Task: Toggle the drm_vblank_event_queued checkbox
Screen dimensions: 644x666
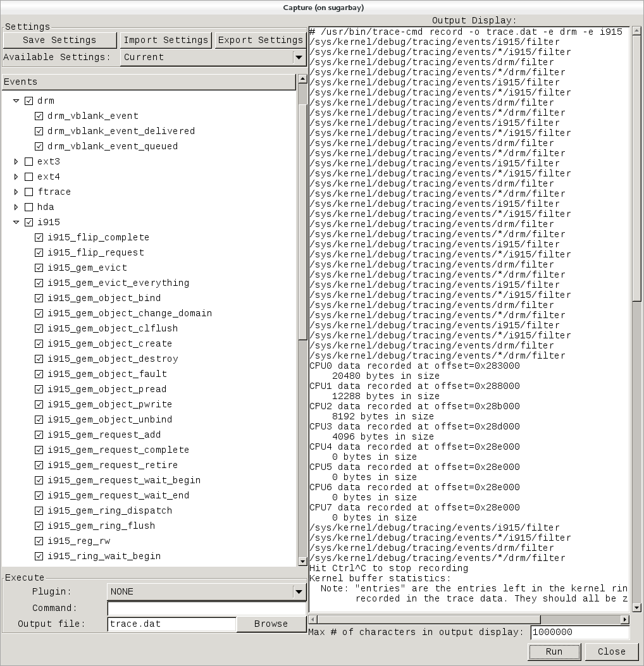Action: (39, 146)
